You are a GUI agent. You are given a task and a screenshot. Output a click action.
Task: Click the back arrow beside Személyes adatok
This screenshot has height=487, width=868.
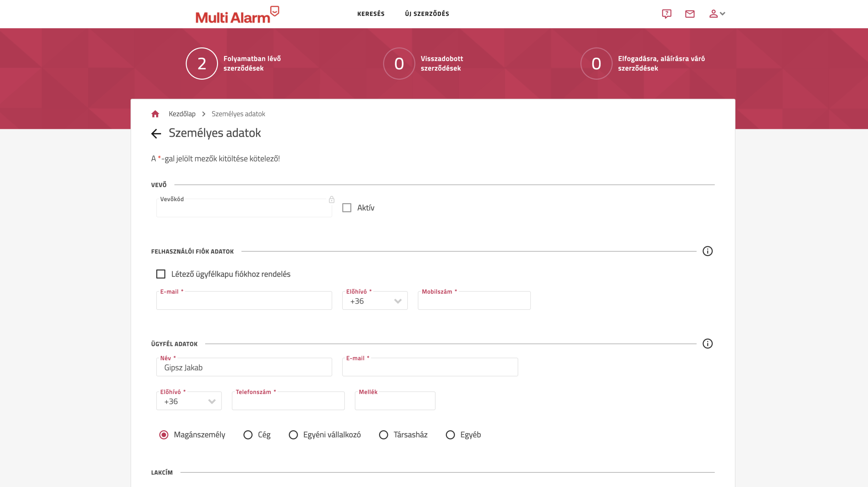[156, 134]
